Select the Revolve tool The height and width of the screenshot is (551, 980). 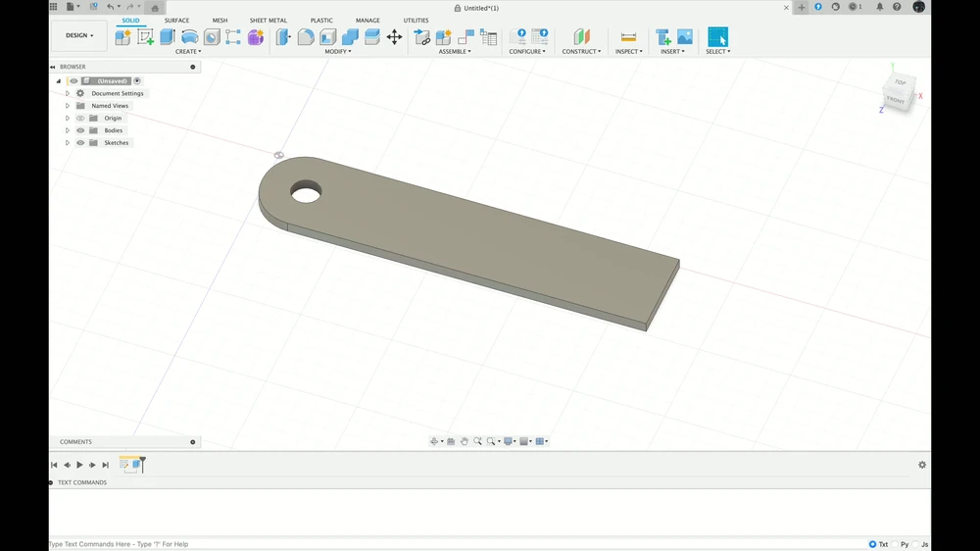(189, 37)
